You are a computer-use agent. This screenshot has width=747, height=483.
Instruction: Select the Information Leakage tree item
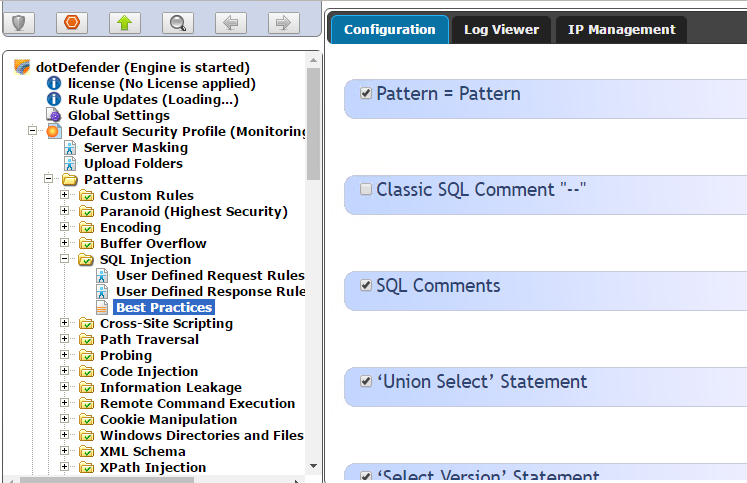tap(171, 387)
